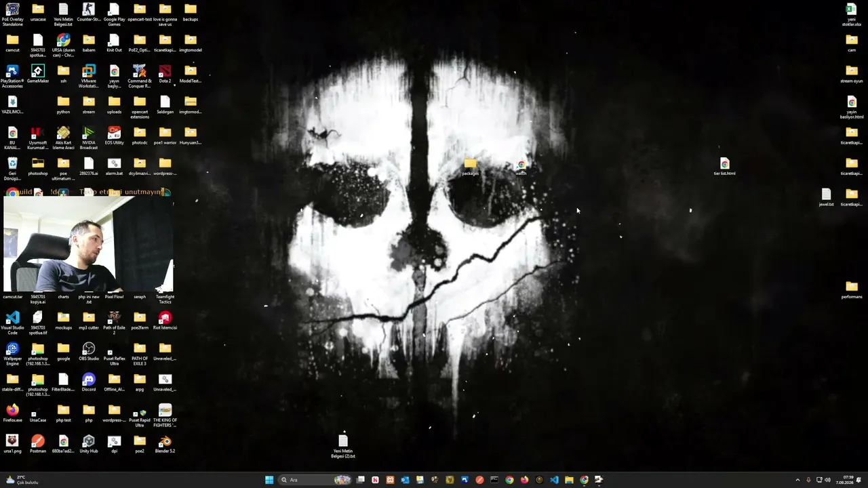This screenshot has width=868, height=488.
Task: Select the Yeni Metin Belgesi (2).txt file
Action: click(x=343, y=447)
